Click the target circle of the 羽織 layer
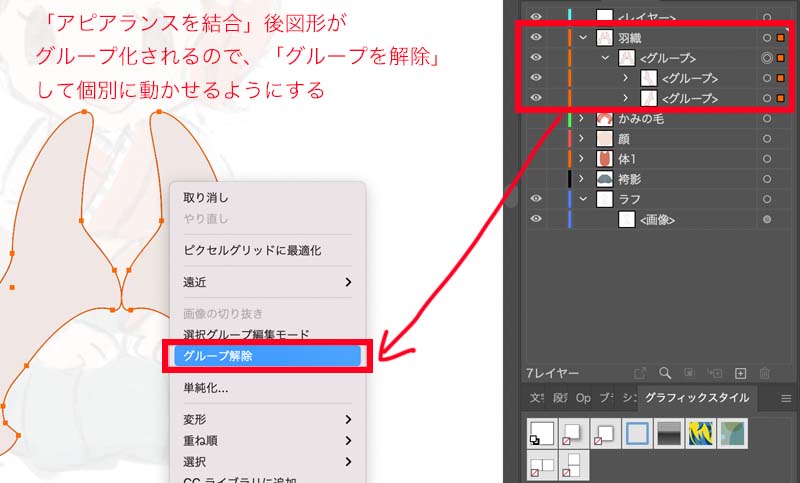This screenshot has width=800, height=483. click(x=767, y=38)
